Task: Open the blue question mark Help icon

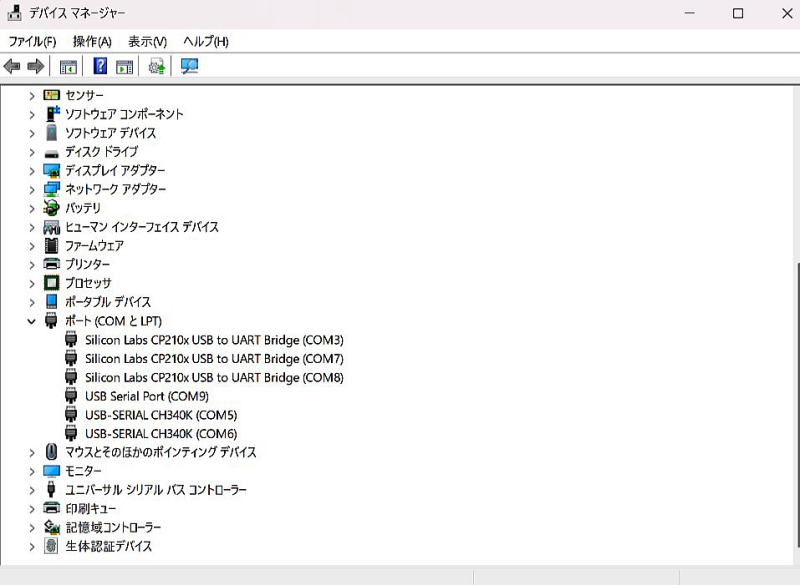Action: (100, 67)
